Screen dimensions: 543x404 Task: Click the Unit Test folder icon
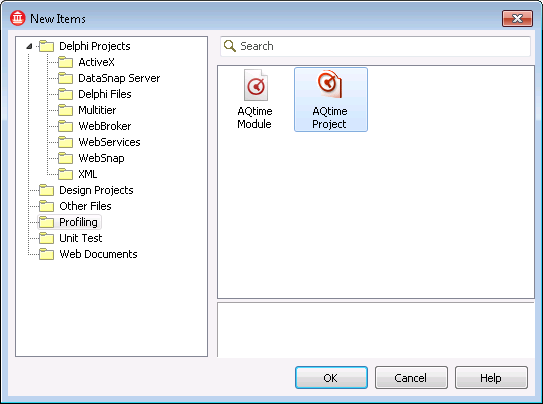pyautogui.click(x=46, y=238)
